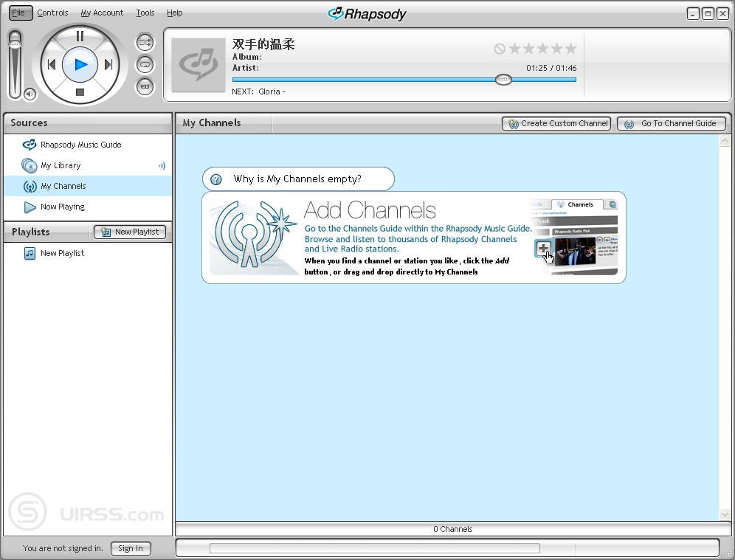The image size is (735, 560).
Task: Select My Library in Sources
Action: [x=61, y=165]
